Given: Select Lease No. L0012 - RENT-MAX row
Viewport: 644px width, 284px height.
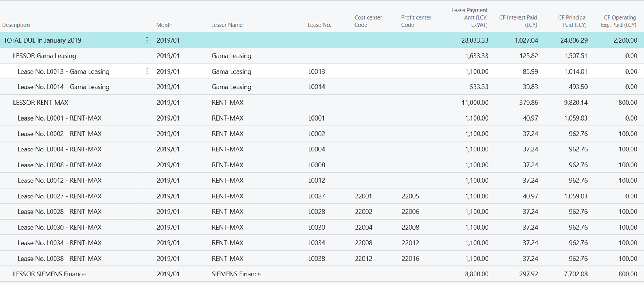Looking at the screenshot, I should click(322, 180).
